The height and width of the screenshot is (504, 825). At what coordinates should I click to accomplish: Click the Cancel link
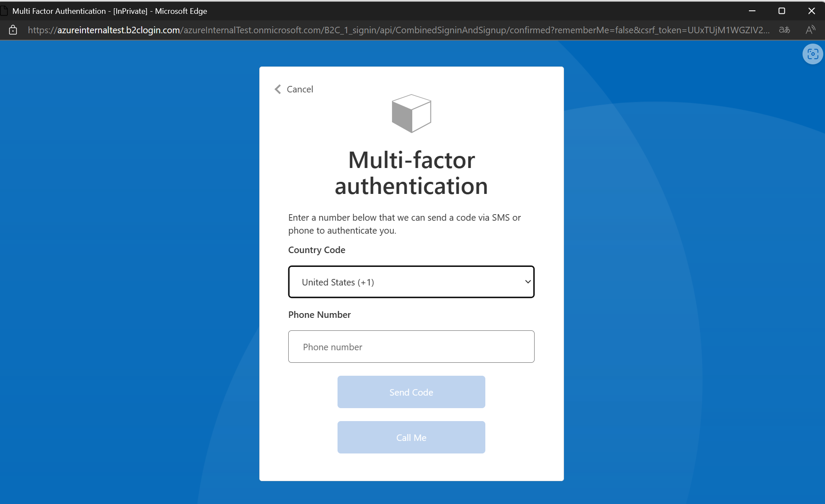300,89
